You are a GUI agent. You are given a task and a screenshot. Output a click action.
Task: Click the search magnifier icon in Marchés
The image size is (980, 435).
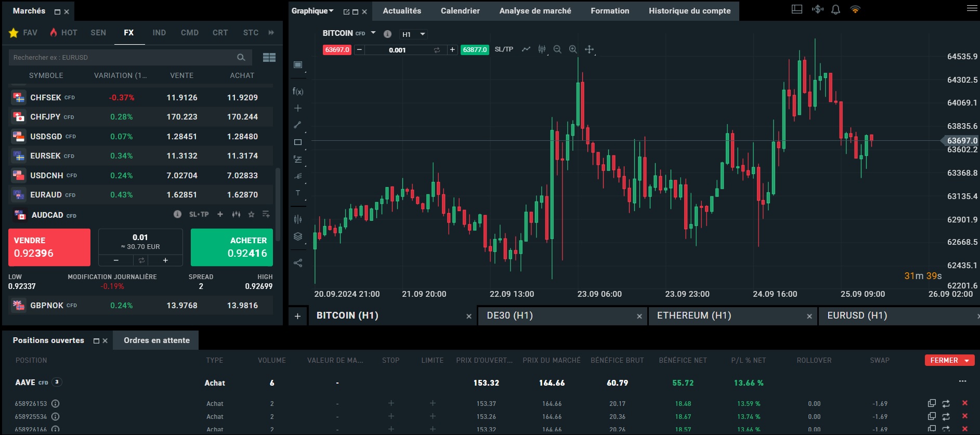pyautogui.click(x=241, y=57)
